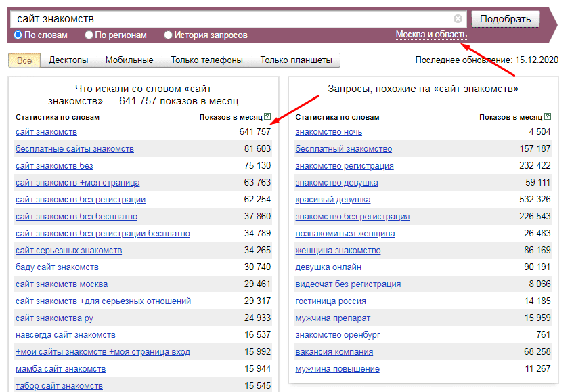Click the impressions value '232 422'

coord(535,165)
